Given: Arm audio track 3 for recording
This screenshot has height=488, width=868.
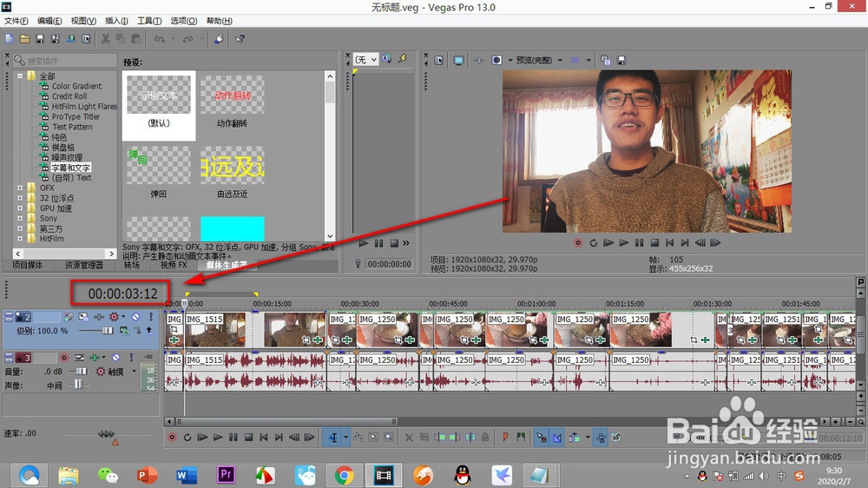Looking at the screenshot, I should tap(64, 357).
